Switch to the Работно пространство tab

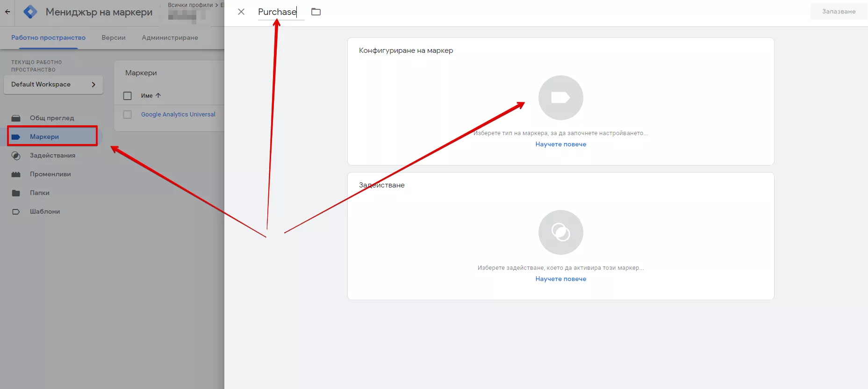click(49, 37)
